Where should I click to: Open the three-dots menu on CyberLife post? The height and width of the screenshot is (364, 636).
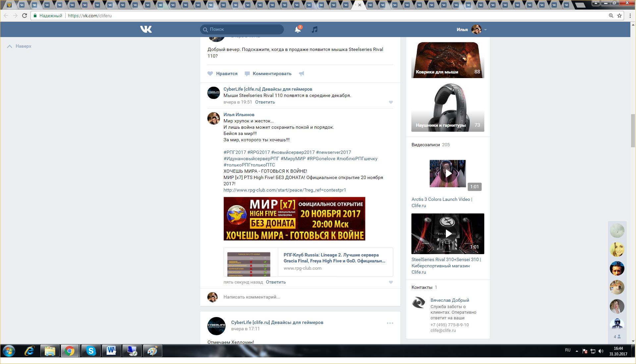390,323
